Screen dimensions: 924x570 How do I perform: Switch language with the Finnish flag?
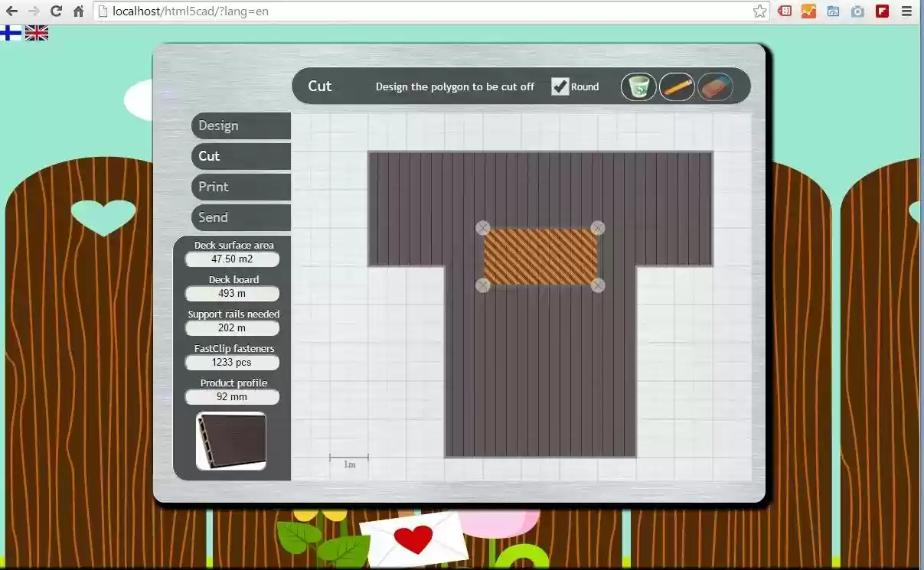pyautogui.click(x=11, y=33)
